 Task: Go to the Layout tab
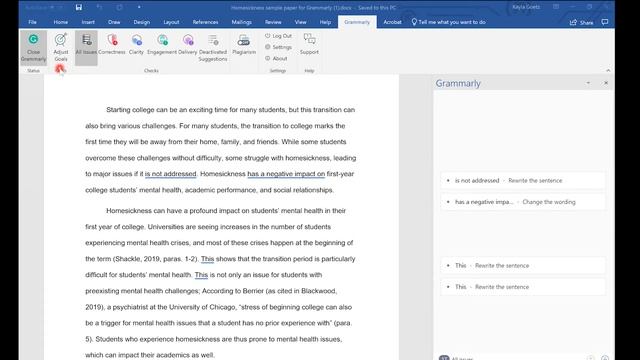tap(171, 22)
